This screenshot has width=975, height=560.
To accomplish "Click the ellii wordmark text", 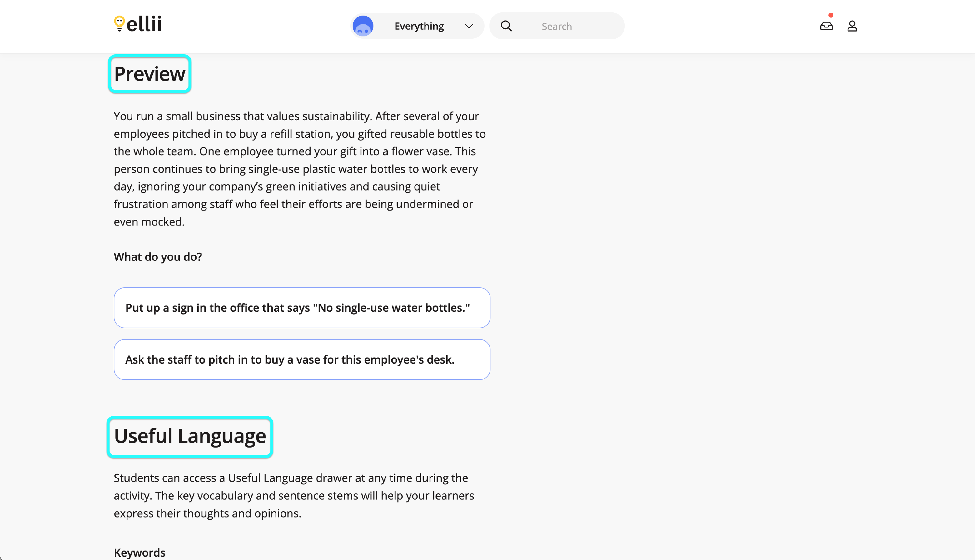I will 144,24.
